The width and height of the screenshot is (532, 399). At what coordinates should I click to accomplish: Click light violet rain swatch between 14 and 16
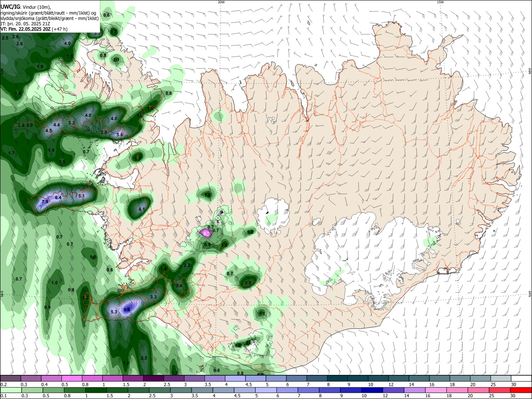pyautogui.click(x=414, y=390)
